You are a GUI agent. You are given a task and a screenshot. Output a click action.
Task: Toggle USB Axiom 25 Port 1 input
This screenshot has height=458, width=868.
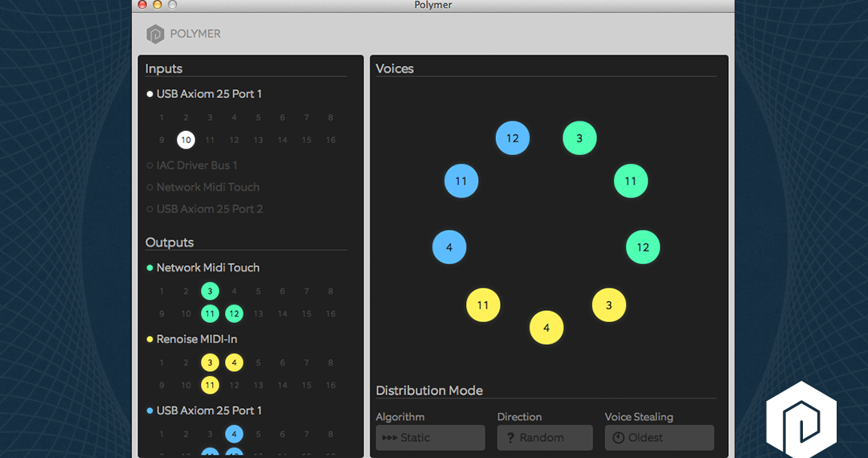pos(203,94)
